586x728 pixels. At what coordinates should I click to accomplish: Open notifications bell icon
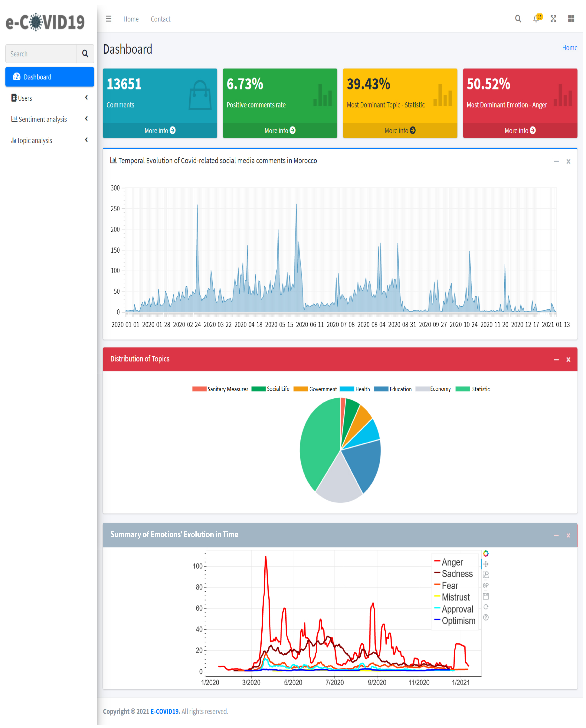(x=536, y=19)
